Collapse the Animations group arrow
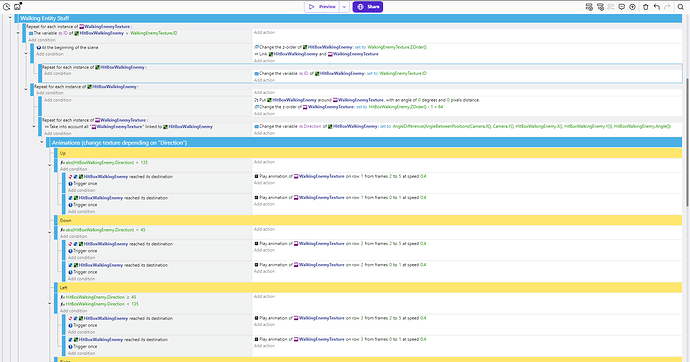690x362 pixels. click(42, 142)
